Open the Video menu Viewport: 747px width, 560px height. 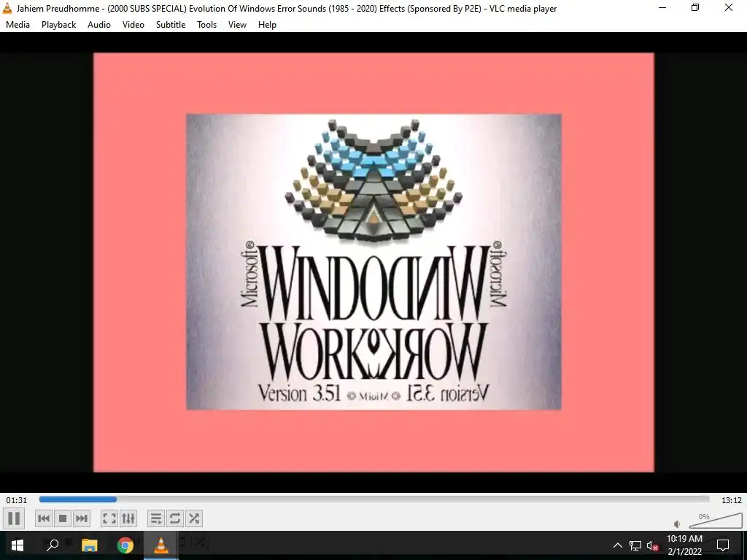[133, 25]
